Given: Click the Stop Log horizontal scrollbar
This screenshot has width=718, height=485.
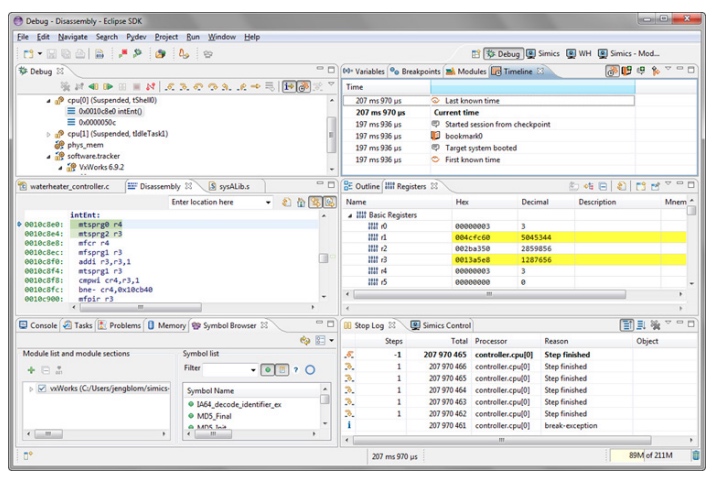Looking at the screenshot, I should point(501,440).
